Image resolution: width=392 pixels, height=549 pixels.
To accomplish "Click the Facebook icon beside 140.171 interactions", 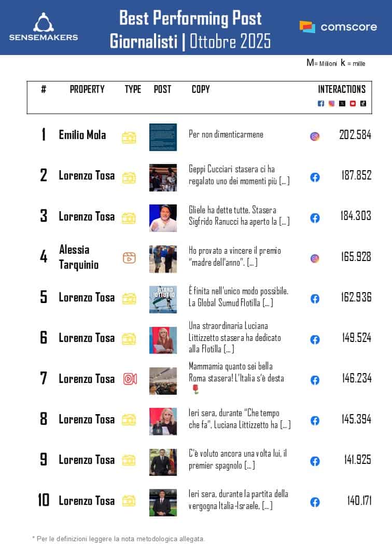I will [x=315, y=502].
